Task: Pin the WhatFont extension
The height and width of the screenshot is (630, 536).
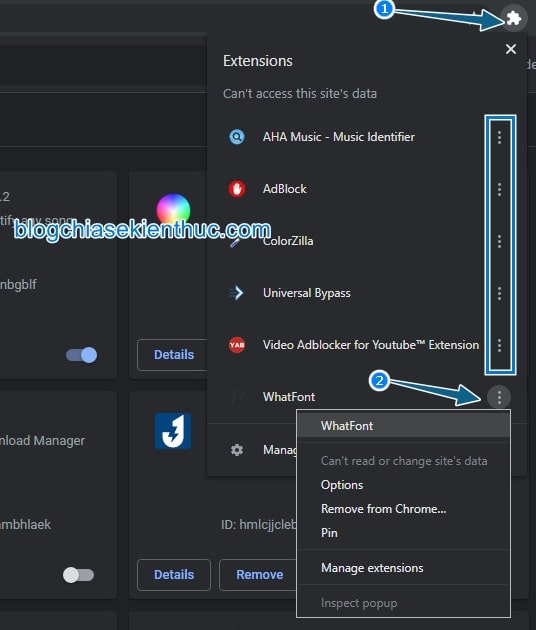Action: click(x=403, y=533)
